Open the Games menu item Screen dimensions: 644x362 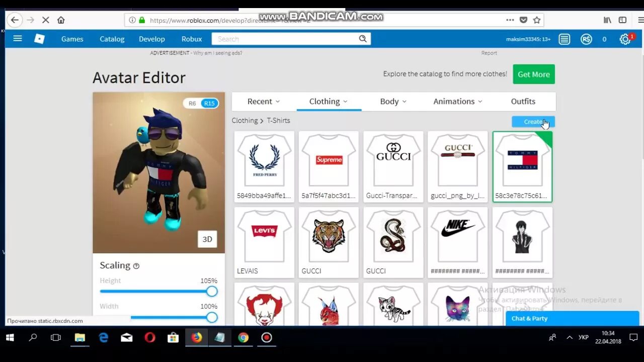[72, 39]
